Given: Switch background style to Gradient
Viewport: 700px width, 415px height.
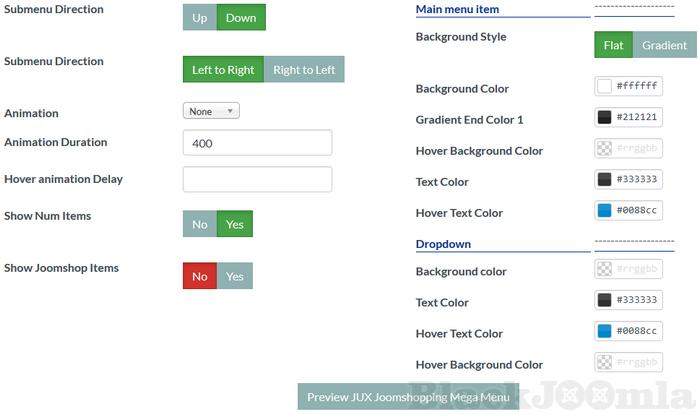Looking at the screenshot, I should tap(664, 45).
